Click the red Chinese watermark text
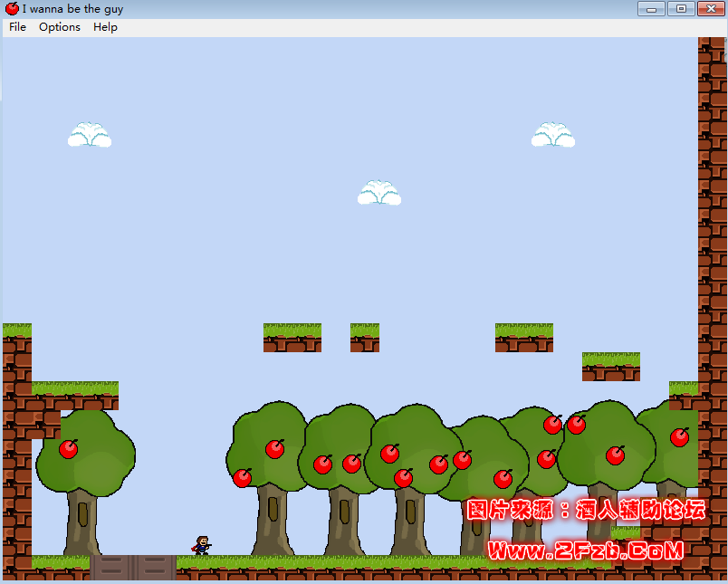 pos(586,510)
